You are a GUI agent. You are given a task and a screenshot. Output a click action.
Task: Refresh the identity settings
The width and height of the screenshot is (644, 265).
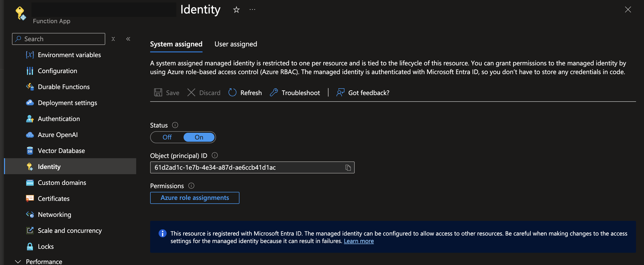tap(245, 93)
